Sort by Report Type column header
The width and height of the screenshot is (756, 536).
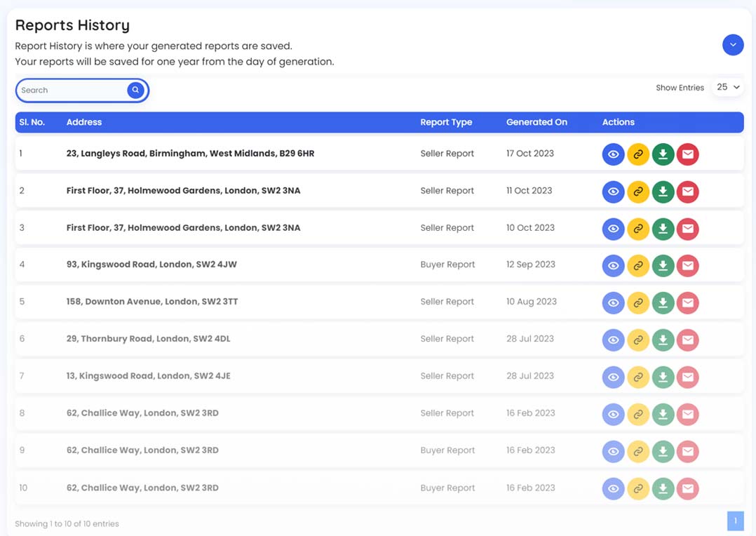pos(446,122)
